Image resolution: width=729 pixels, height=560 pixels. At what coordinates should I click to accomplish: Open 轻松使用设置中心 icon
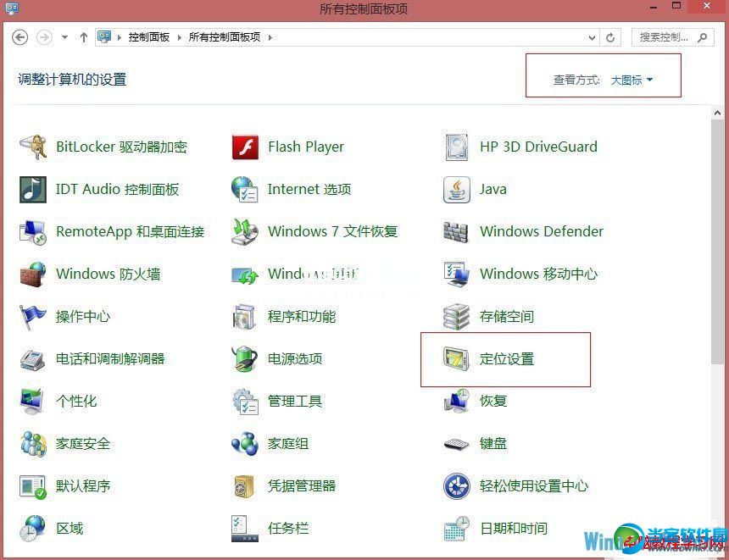coord(457,486)
